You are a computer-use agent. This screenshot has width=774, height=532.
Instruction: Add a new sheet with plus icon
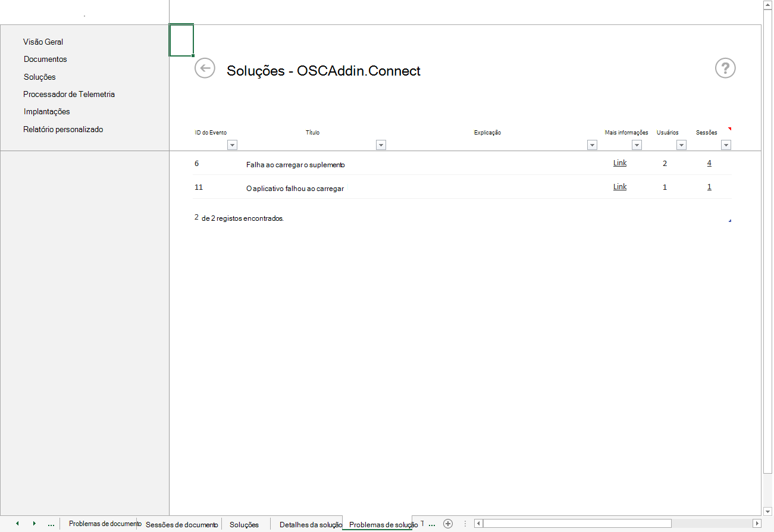(x=448, y=524)
